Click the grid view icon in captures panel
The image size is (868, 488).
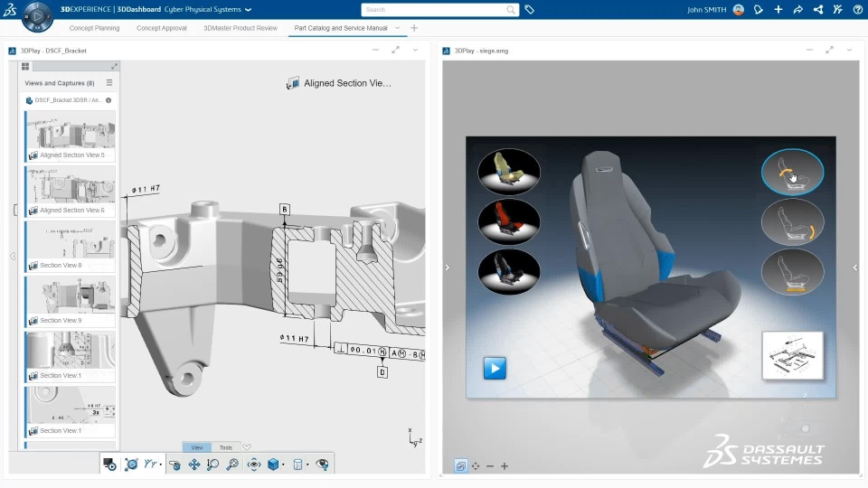point(25,66)
